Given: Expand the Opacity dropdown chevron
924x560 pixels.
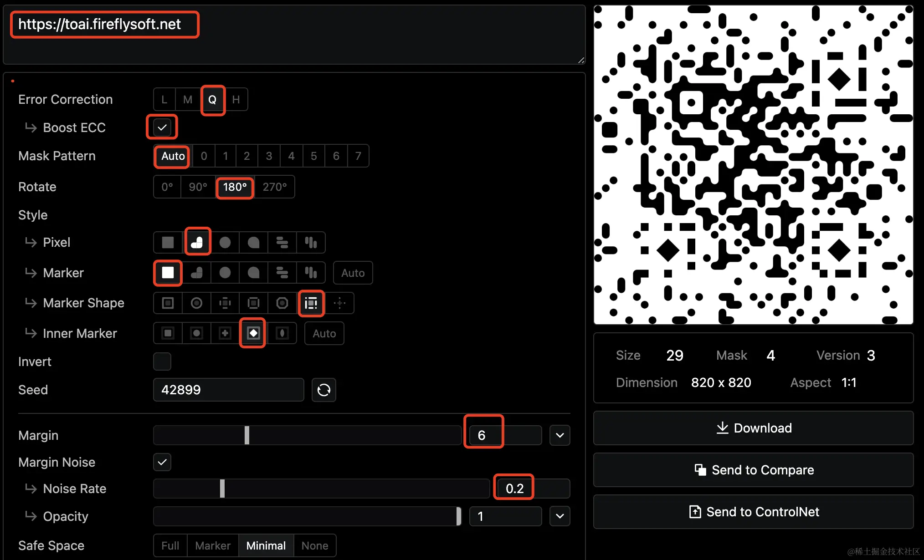Looking at the screenshot, I should pos(560,516).
